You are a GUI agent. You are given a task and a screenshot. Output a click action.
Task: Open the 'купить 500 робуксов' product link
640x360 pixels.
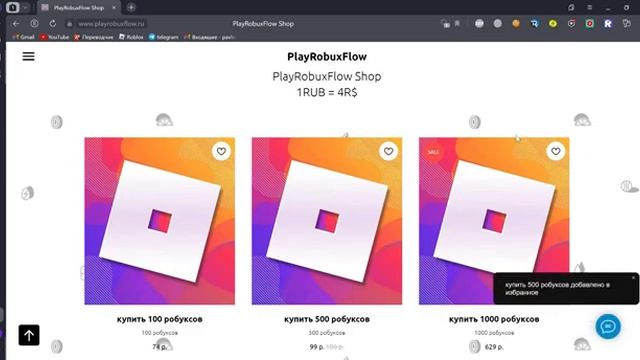[327, 319]
